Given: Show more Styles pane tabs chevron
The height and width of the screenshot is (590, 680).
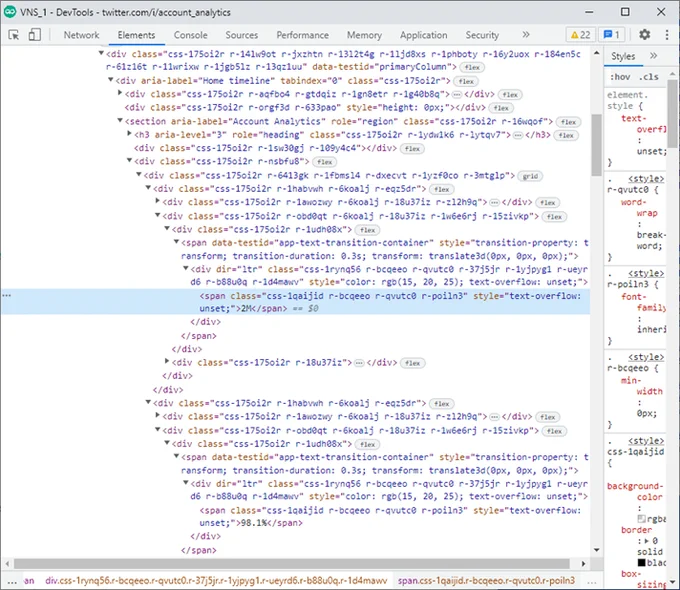Looking at the screenshot, I should pyautogui.click(x=653, y=56).
